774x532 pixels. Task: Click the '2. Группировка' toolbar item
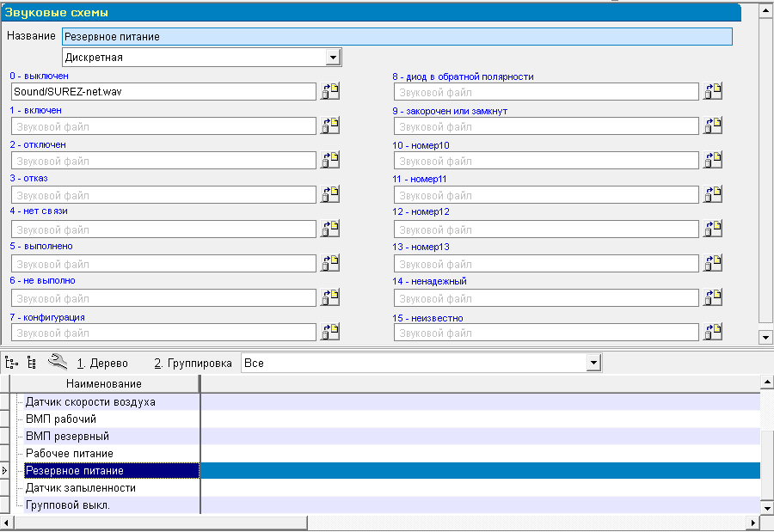click(193, 364)
